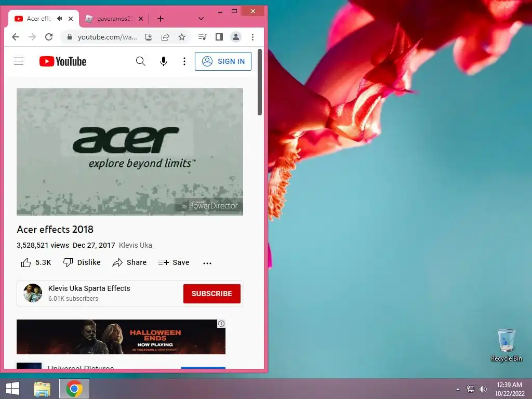This screenshot has height=399, width=532.
Task: Click the Chrome taskbar icon
Action: 74,389
